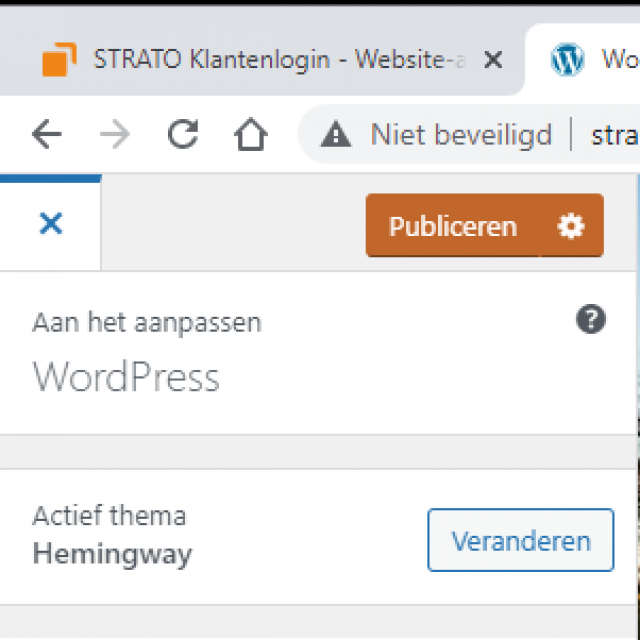Close the WordPress Customizer with the X
This screenshot has height=640, width=640.
pos(51,224)
